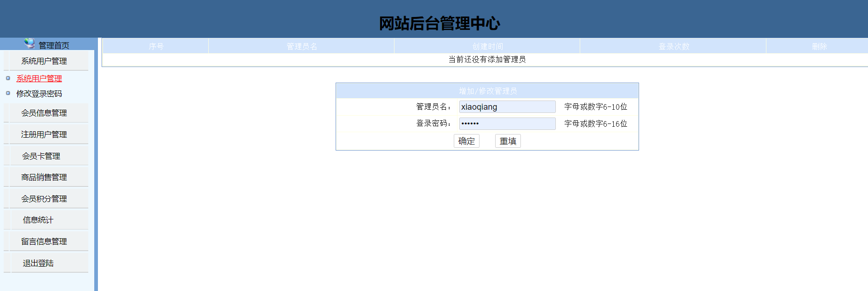Click the 管理员名 column header
Screen dimensions: 868x291
[302, 46]
